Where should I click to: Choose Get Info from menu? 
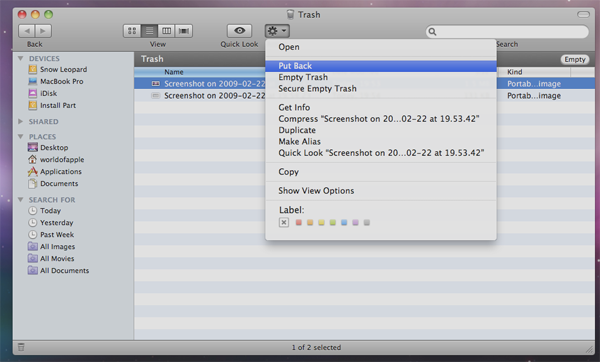pos(381,108)
